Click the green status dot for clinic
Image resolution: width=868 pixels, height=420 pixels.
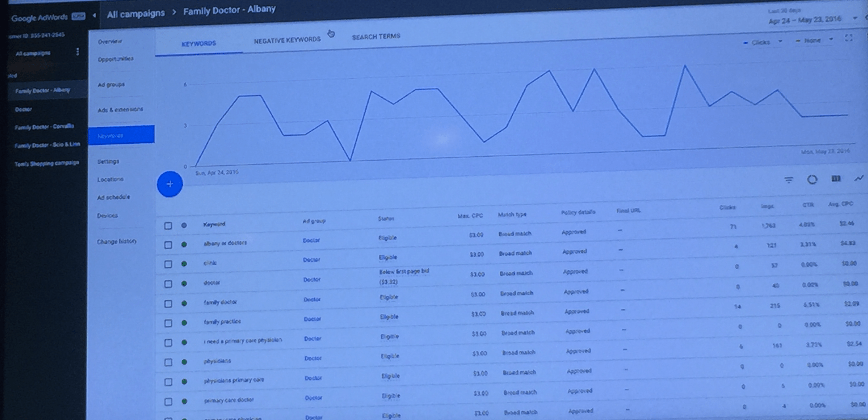tap(184, 264)
